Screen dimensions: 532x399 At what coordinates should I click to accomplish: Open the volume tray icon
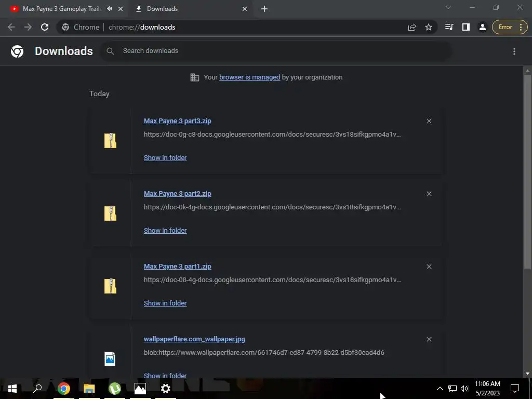coord(464,389)
